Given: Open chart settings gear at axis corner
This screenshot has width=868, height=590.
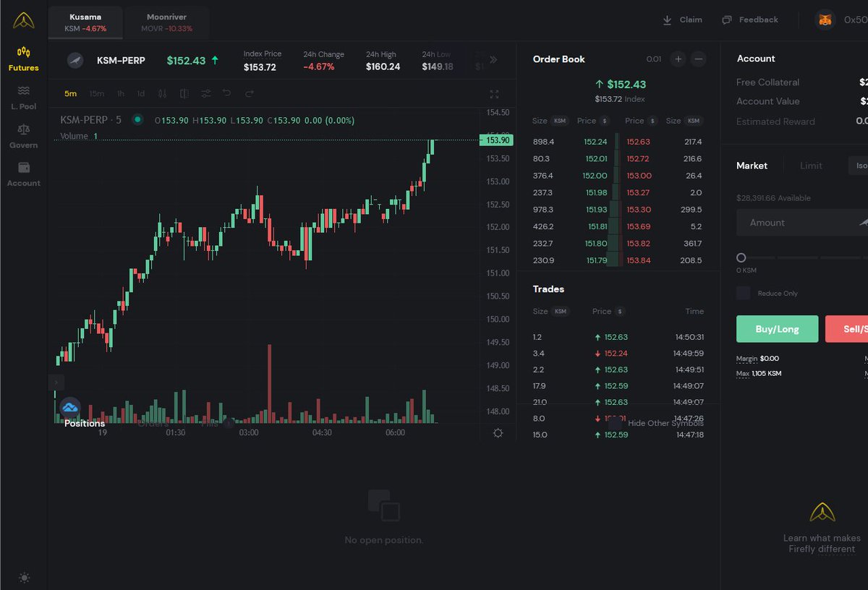Looking at the screenshot, I should [x=498, y=433].
